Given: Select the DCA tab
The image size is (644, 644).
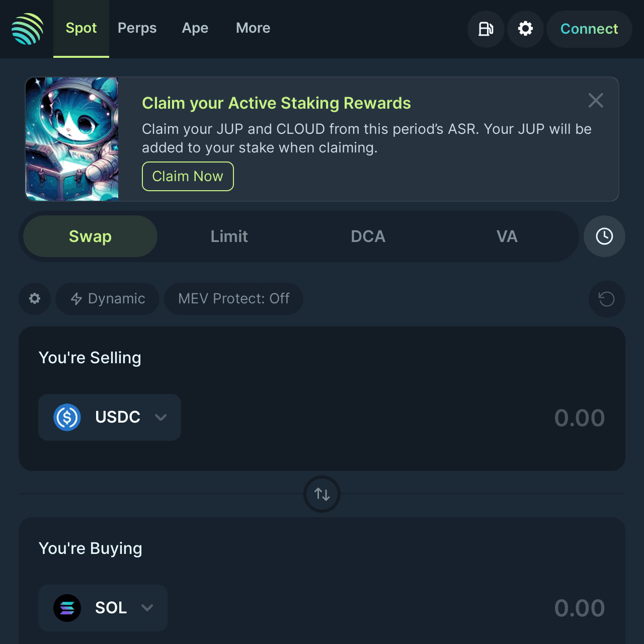Looking at the screenshot, I should [368, 236].
